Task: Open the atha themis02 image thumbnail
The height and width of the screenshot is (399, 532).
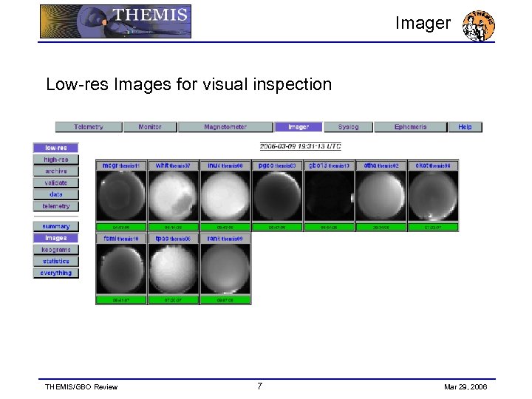Action: coord(381,196)
